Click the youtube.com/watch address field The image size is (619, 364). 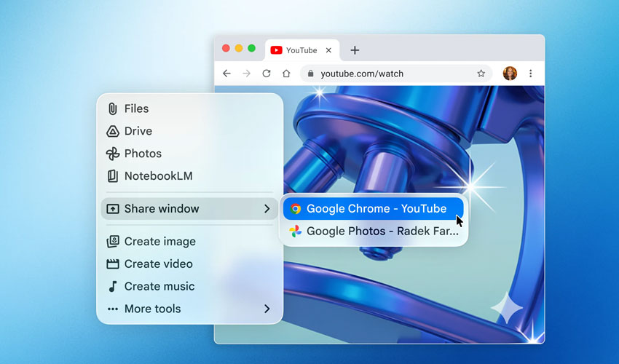point(396,74)
